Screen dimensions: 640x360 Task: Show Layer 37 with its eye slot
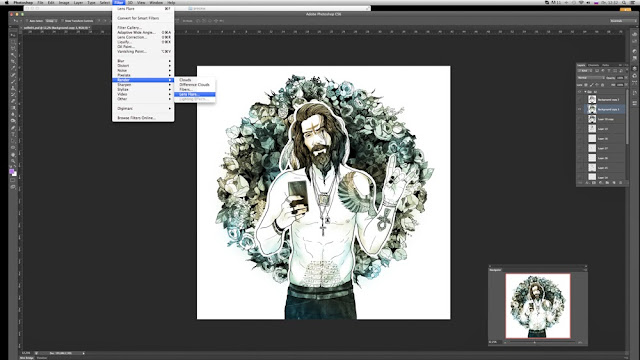point(580,148)
